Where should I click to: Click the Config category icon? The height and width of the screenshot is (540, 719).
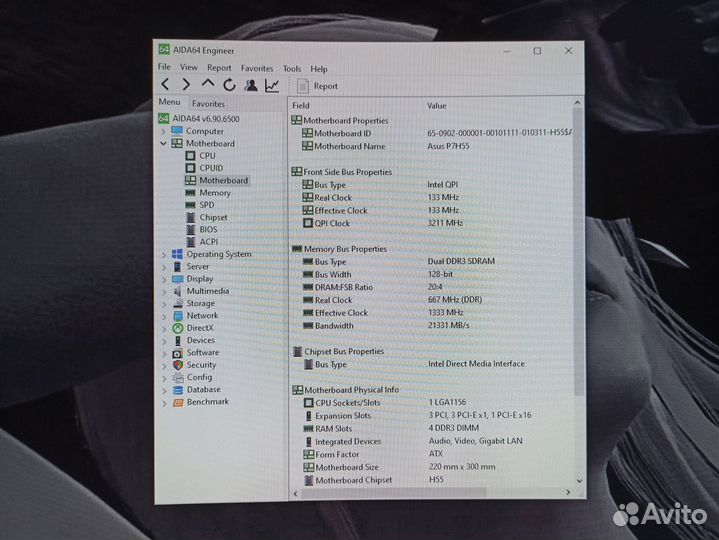click(178, 377)
